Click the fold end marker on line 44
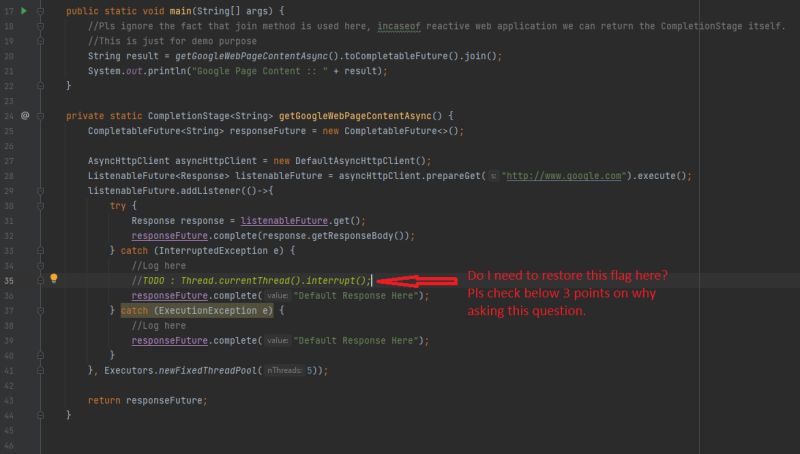This screenshot has width=800, height=454. coord(40,416)
